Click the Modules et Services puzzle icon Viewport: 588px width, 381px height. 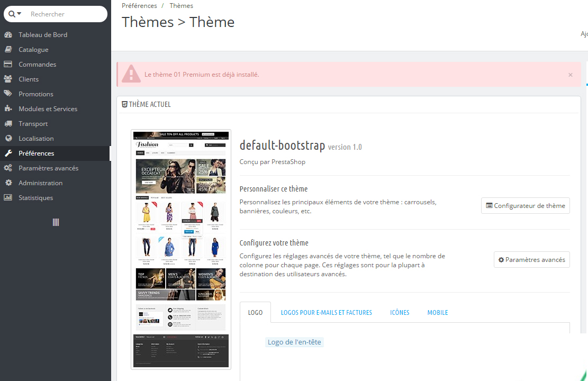click(8, 109)
